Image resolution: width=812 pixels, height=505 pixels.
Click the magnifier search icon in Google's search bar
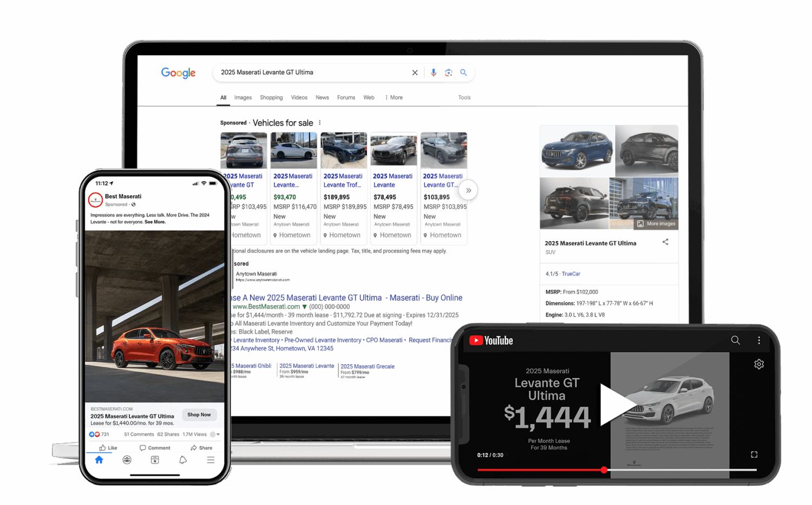[463, 73]
